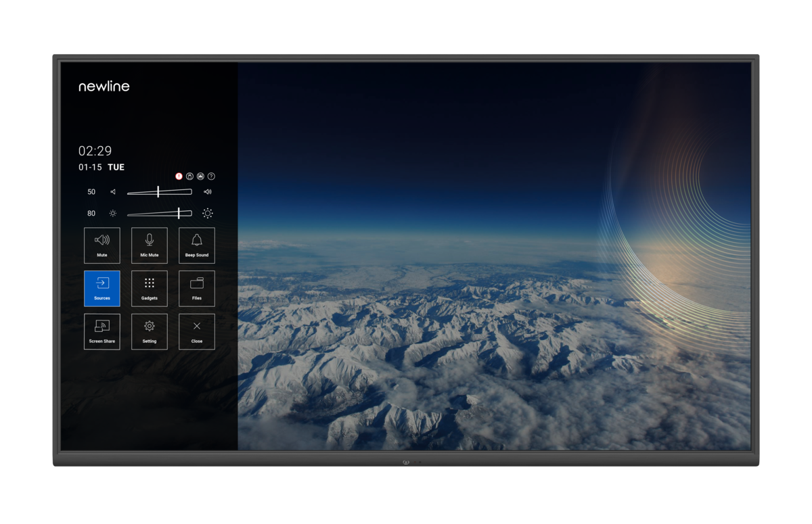Toggle the Beep Sound bell tile
This screenshot has height=524, width=812.
pyautogui.click(x=197, y=245)
